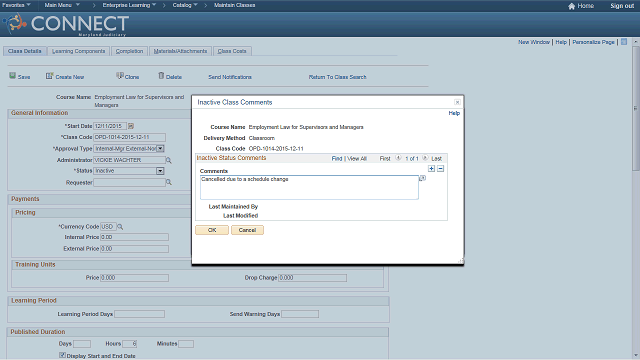Click the Hours duration field
The height and width of the screenshot is (360, 640).
pyautogui.click(x=129, y=344)
